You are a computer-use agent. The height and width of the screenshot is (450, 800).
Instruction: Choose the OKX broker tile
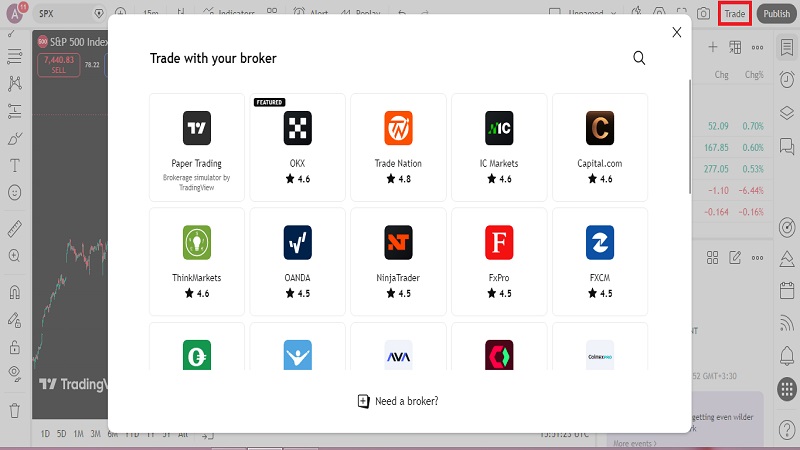tap(297, 147)
